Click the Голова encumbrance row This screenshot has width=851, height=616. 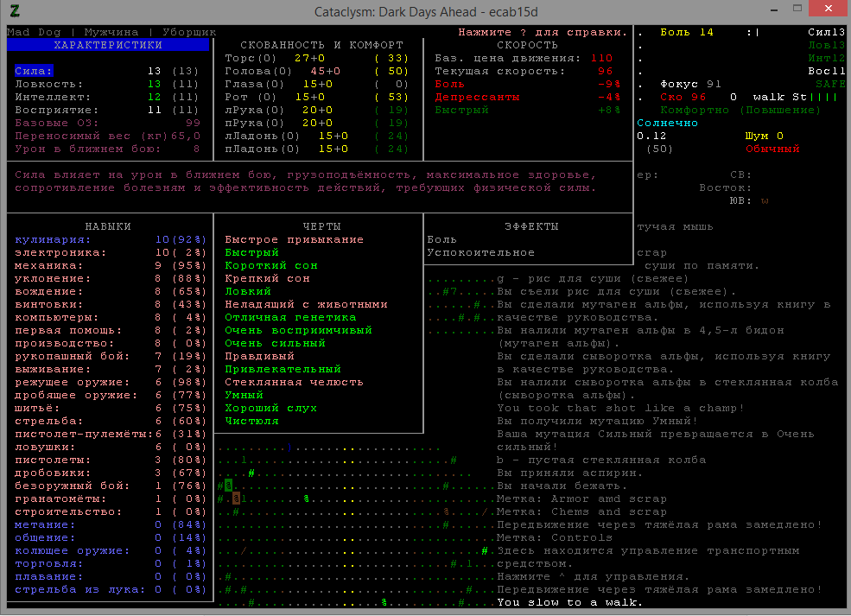[317, 71]
